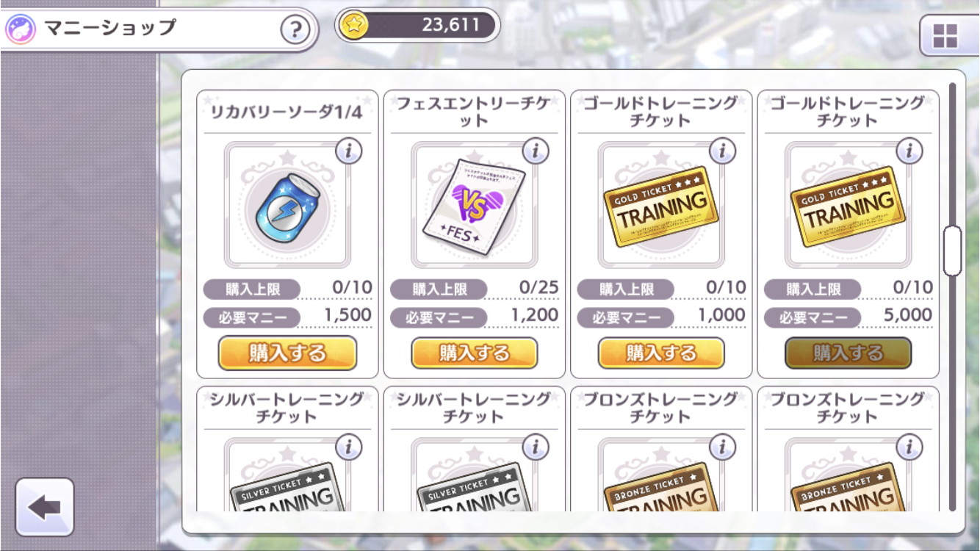Open the grid menu icon
The height and width of the screenshot is (551, 980).
[x=945, y=36]
